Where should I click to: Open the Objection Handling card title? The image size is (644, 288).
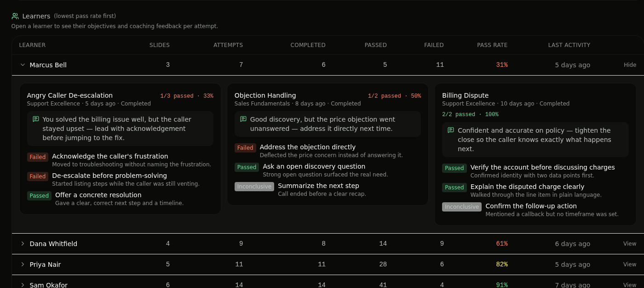[265, 95]
